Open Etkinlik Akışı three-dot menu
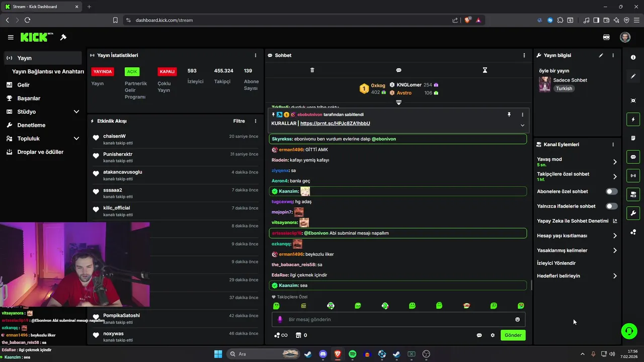The width and height of the screenshot is (644, 362). click(x=256, y=121)
